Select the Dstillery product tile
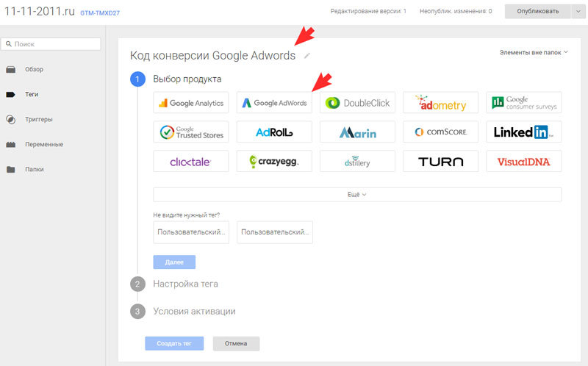 (x=357, y=161)
